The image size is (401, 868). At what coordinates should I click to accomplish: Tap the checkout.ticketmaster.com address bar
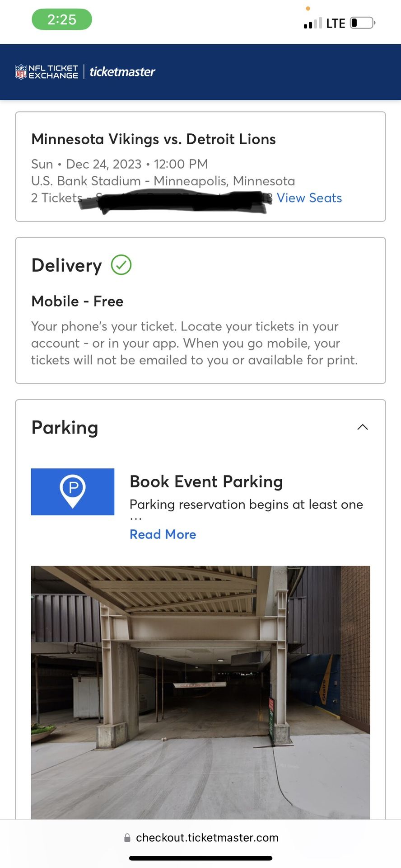(x=200, y=838)
